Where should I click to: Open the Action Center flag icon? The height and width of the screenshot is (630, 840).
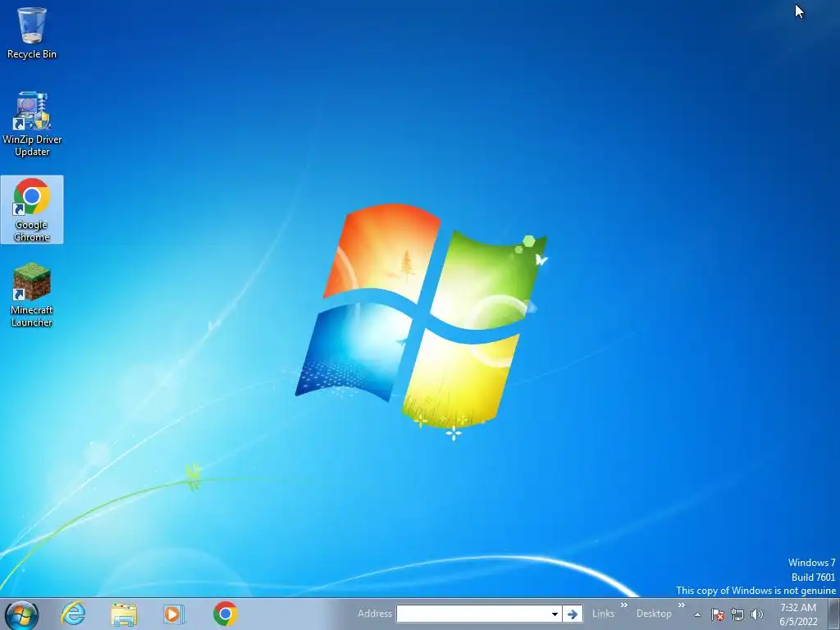(718, 614)
